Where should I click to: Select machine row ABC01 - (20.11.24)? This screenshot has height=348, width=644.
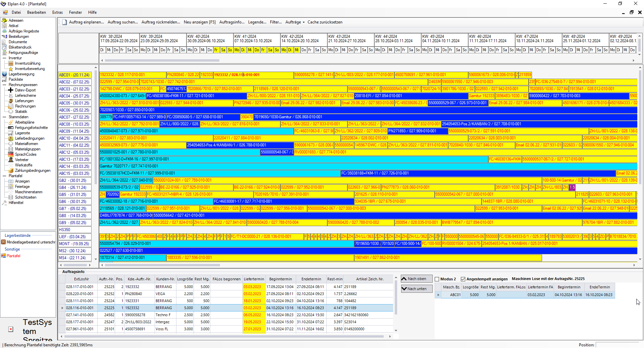click(x=75, y=75)
